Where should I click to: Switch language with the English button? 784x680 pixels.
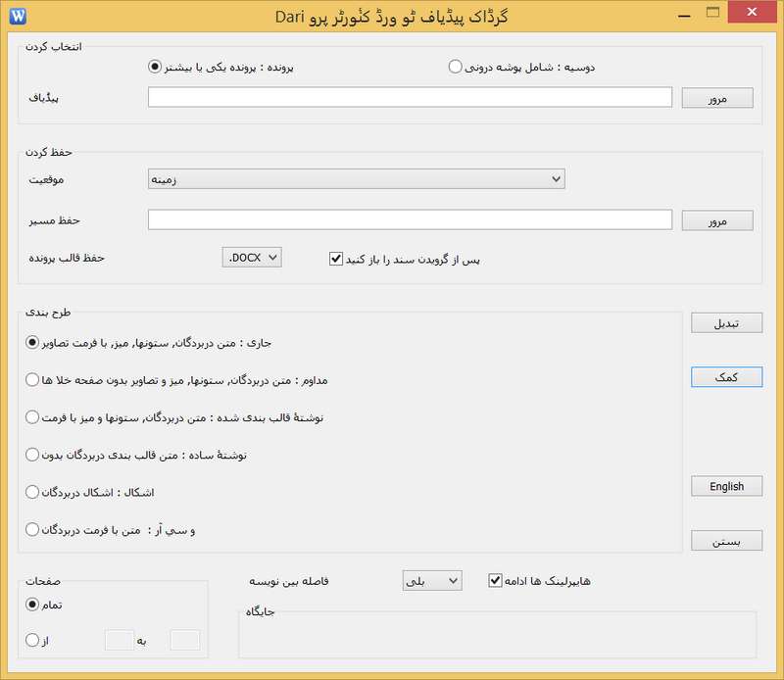[726, 486]
